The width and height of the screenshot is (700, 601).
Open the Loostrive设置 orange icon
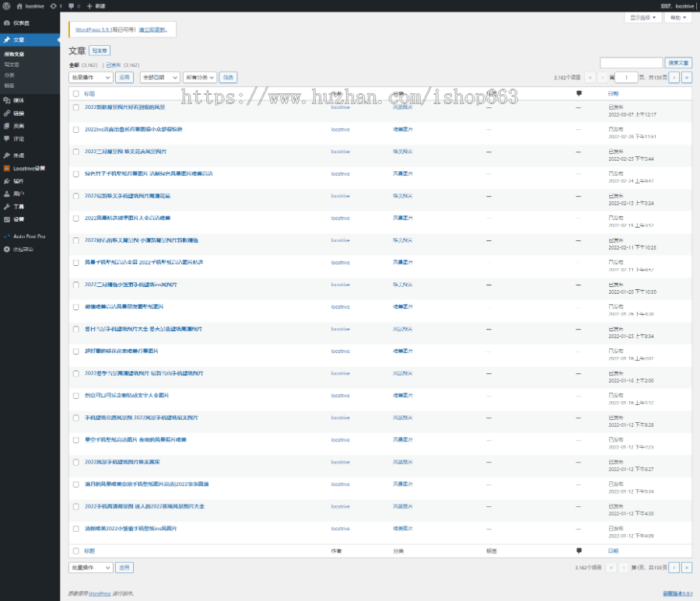(x=7, y=168)
